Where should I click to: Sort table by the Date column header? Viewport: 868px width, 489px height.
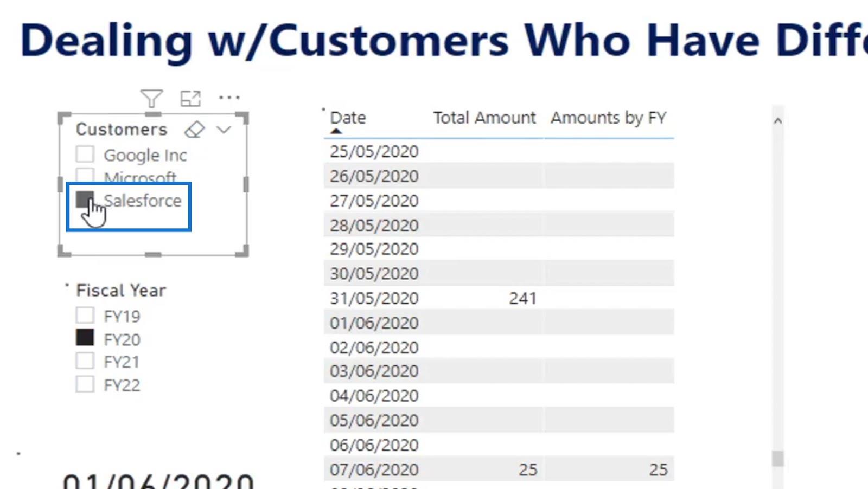(x=348, y=118)
